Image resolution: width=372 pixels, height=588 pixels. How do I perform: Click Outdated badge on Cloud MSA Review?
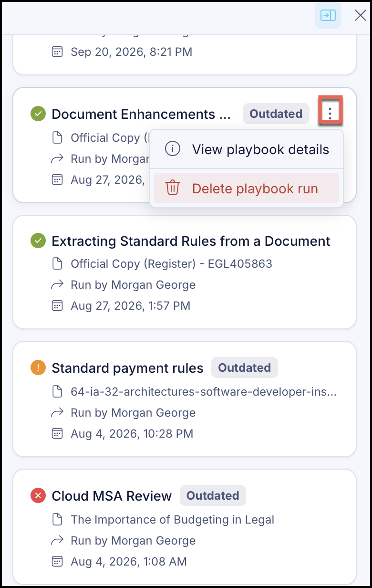[213, 495]
